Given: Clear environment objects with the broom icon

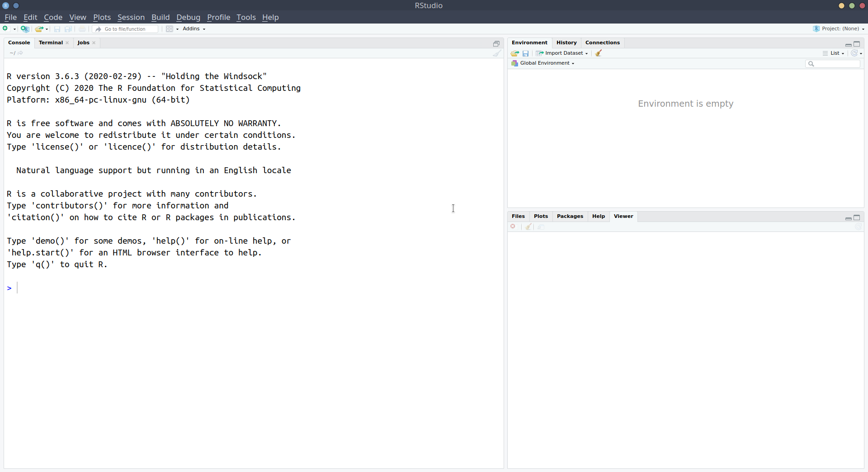Looking at the screenshot, I should [x=599, y=53].
